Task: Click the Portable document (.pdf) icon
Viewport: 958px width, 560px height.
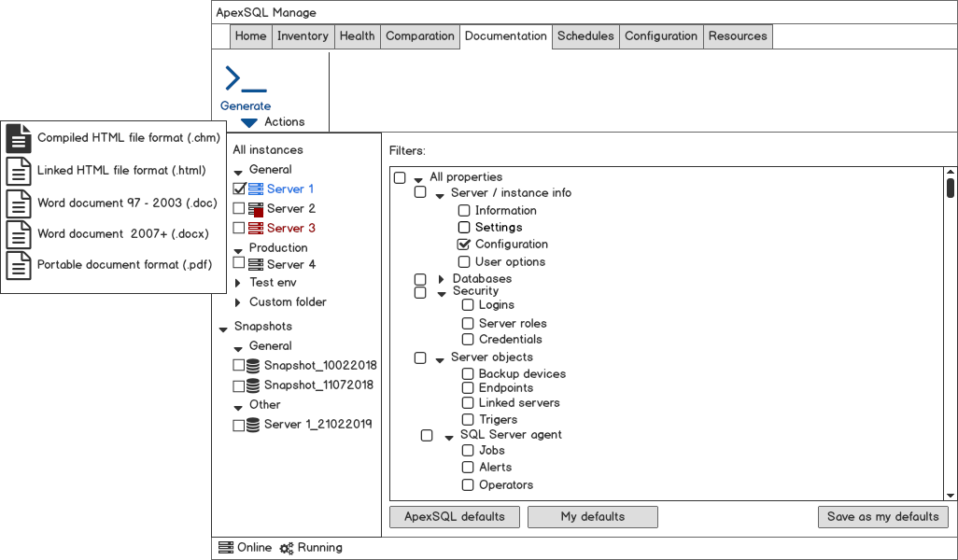Action: [19, 265]
